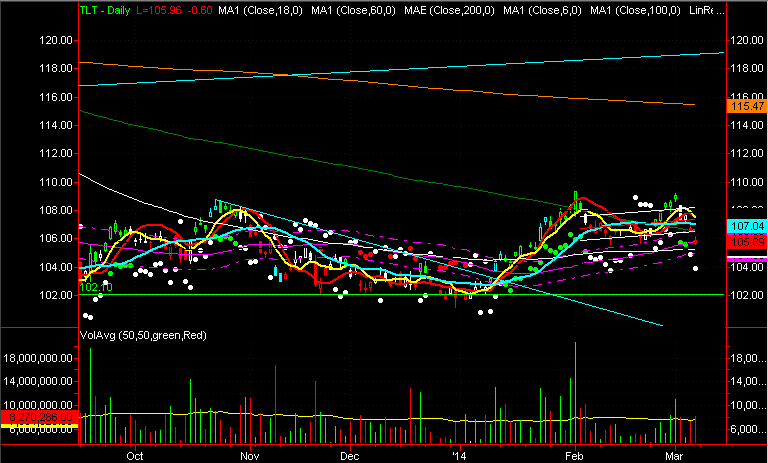The image size is (768, 463).
Task: Click the VolAvg (50,50,green,Red) indicator label
Action: pos(143,336)
